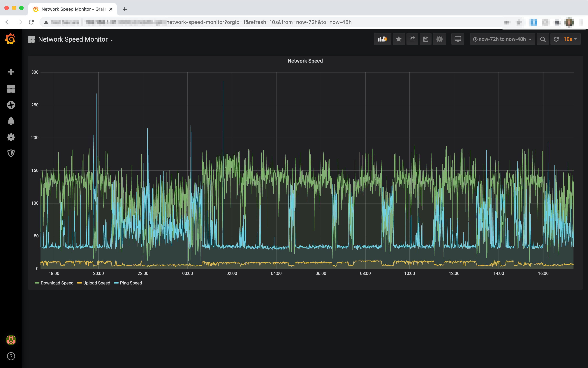Click the Add panel toolbar button
Screen dimensions: 588x368
(x=383, y=39)
